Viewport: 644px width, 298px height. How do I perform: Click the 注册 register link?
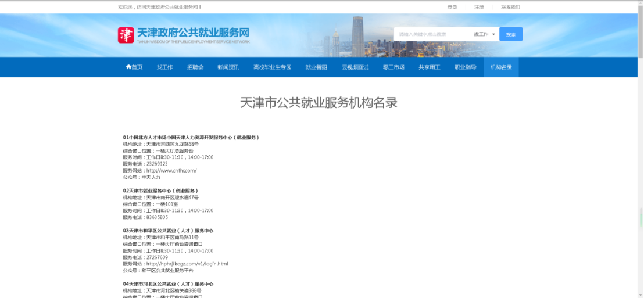tap(478, 7)
